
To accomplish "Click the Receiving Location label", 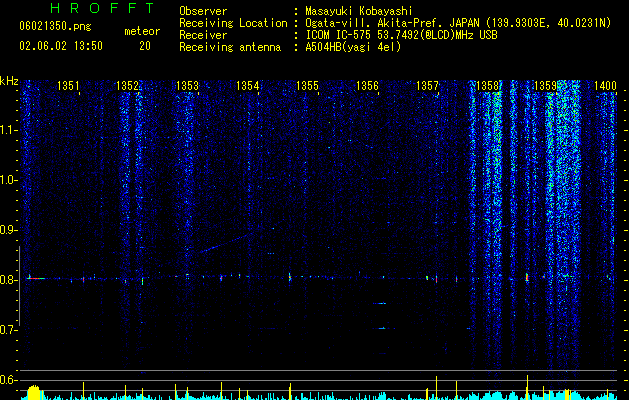I will (x=233, y=23).
